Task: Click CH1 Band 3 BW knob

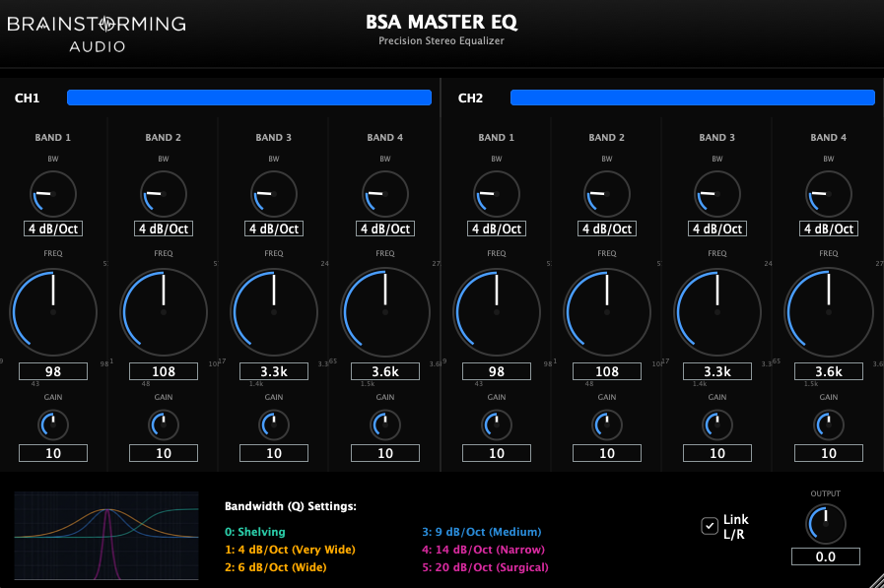Action: pyautogui.click(x=274, y=194)
